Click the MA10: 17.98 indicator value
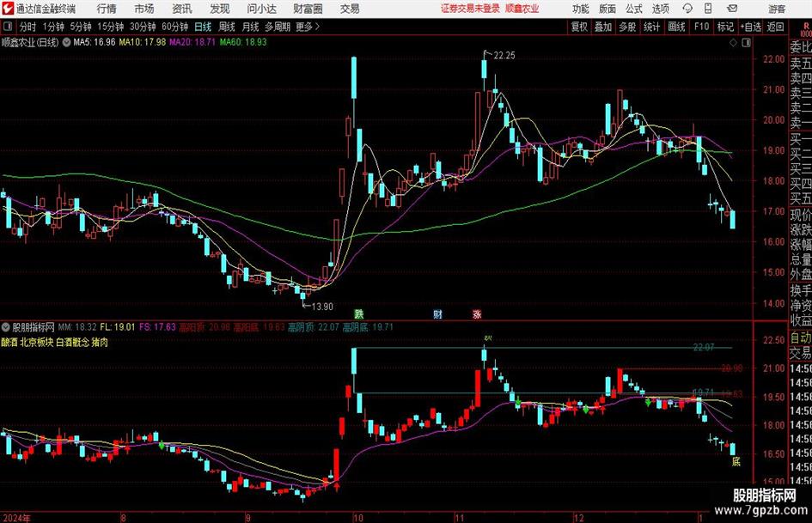 (143, 42)
